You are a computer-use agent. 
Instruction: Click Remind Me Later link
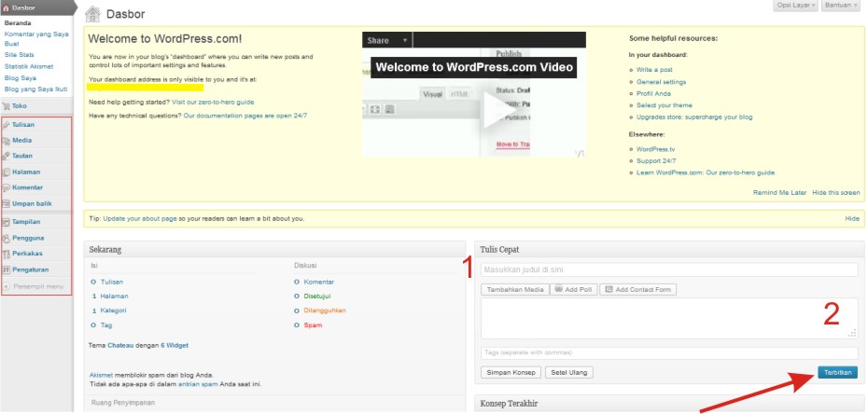coord(780,192)
